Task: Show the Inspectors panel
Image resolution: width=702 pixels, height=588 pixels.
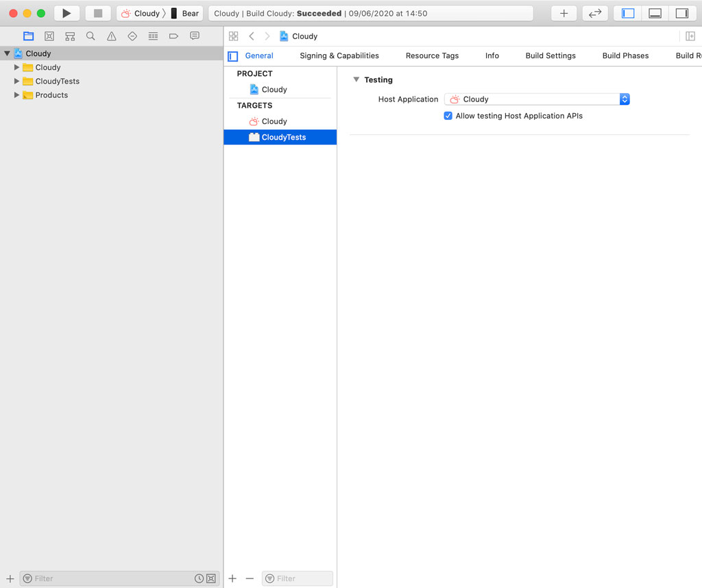Action: 682,14
